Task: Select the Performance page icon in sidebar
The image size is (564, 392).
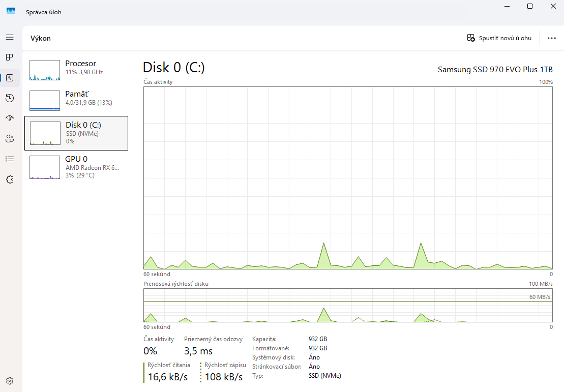Action: [x=10, y=78]
